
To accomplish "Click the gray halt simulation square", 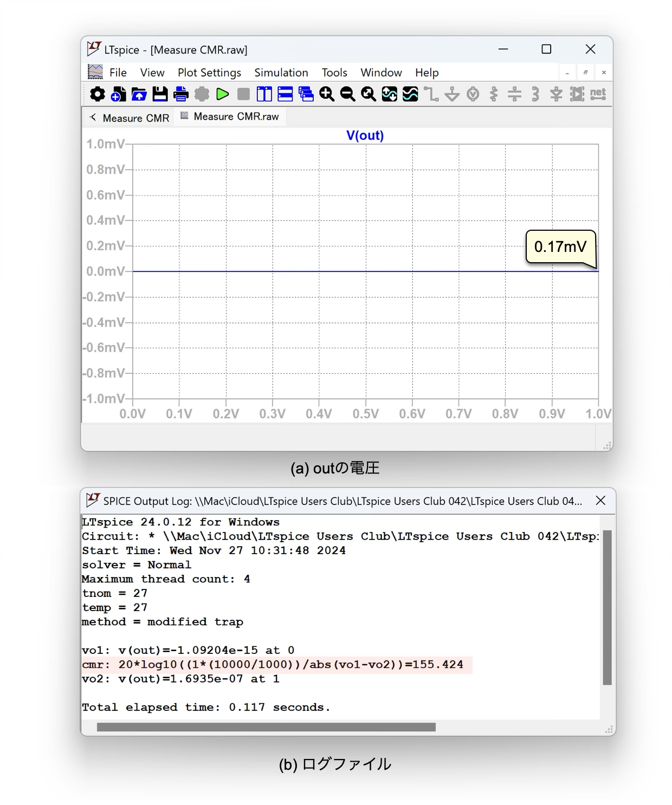I will 244,94.
